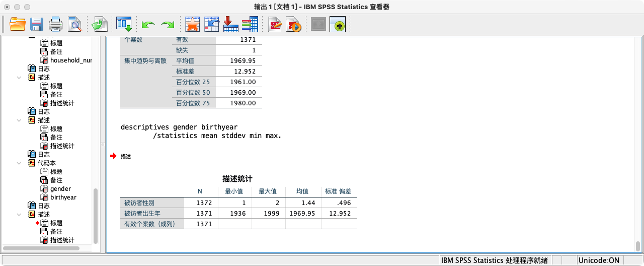Click the 标准 偏差 column header

tap(338, 191)
